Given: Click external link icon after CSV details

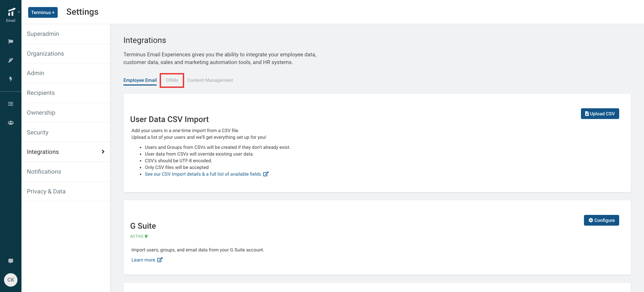Looking at the screenshot, I should (x=266, y=174).
